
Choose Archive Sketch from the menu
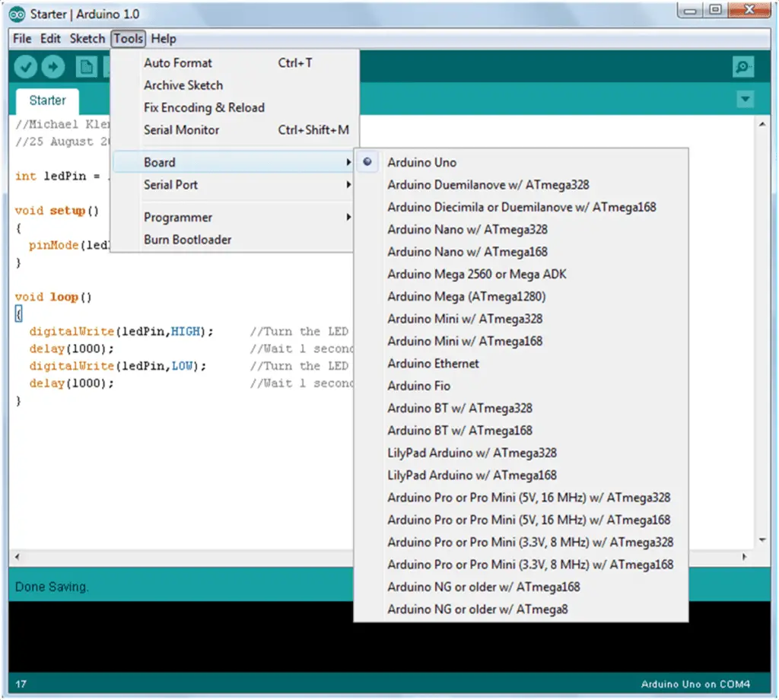click(183, 85)
